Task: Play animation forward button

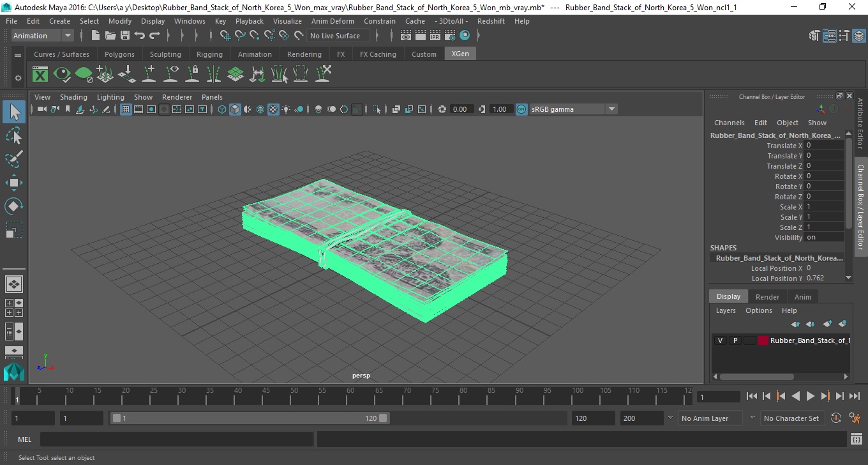Action: pyautogui.click(x=810, y=396)
